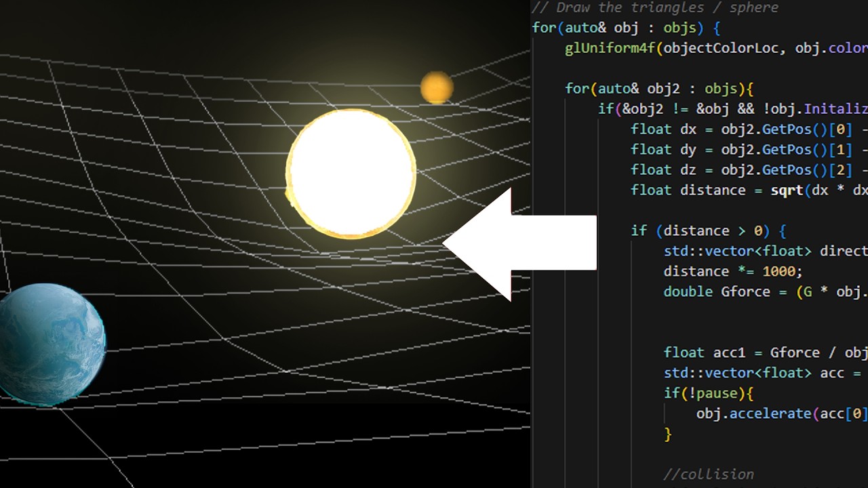Click the sqrt call in the distance line
The image size is (868, 488).
coord(787,190)
